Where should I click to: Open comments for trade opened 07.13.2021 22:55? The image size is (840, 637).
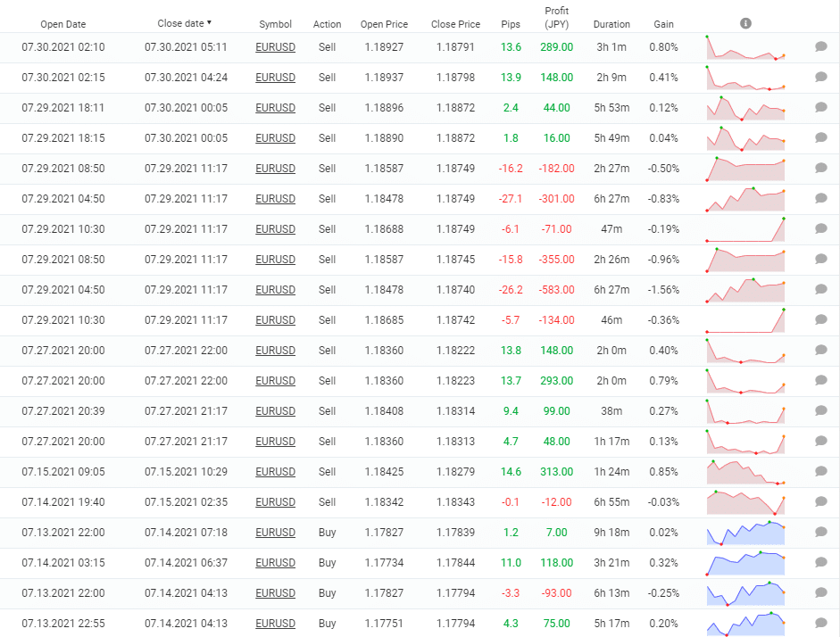pos(820,624)
